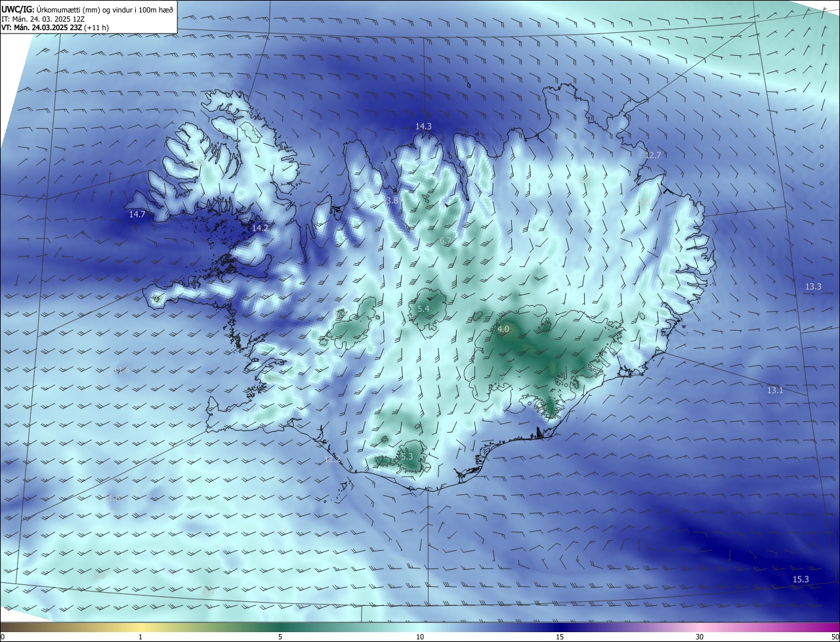Click the colorbar tick label 10
840x642 pixels.
tap(420, 637)
